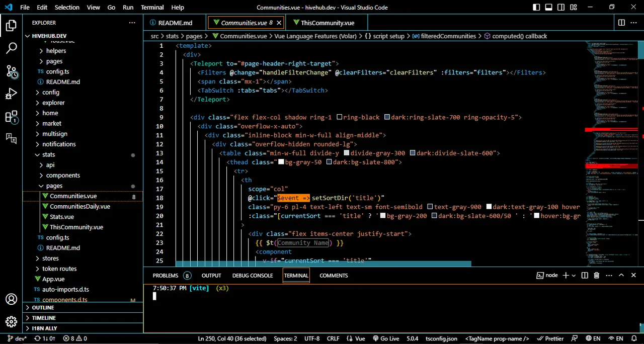Open the Selection menu
This screenshot has width=644, height=344.
click(x=67, y=7)
